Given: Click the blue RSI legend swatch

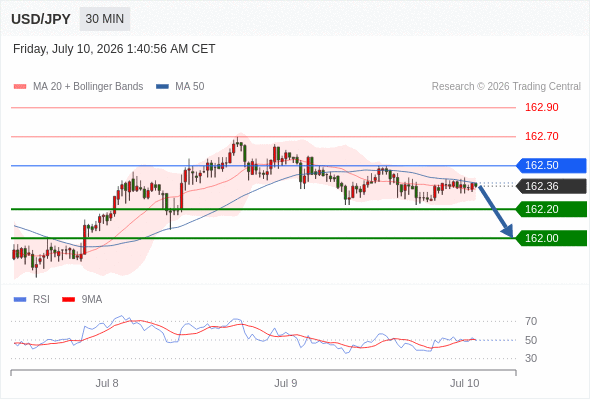Looking at the screenshot, I should [x=20, y=300].
